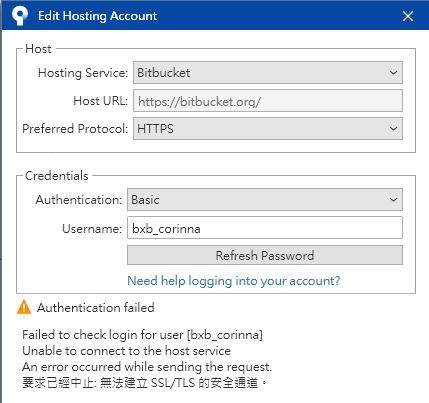This screenshot has height=403, width=429.
Task: Click the orange warning triangle icon
Action: [24, 307]
